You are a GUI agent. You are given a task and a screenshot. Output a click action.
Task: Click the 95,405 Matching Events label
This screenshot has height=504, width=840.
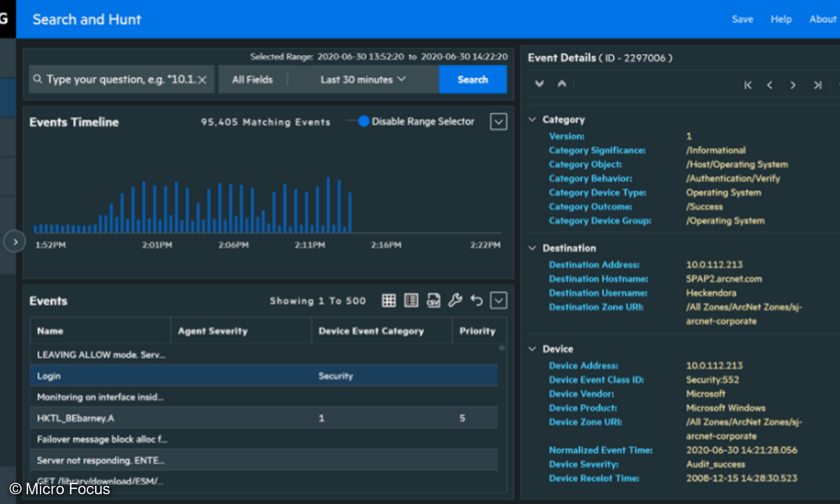265,122
